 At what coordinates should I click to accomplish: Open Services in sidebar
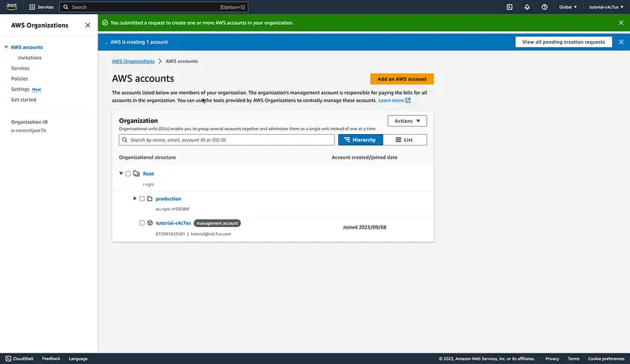20,68
